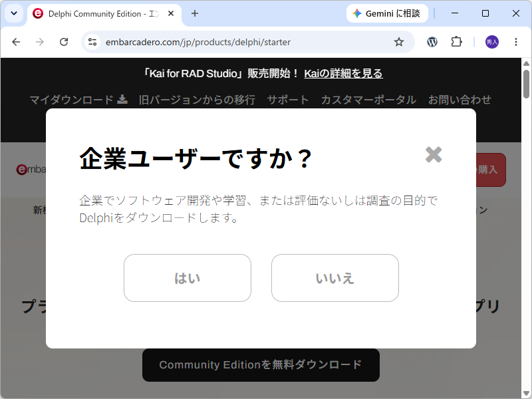Open 旧バージョンからの移行 menu link

tap(197, 100)
